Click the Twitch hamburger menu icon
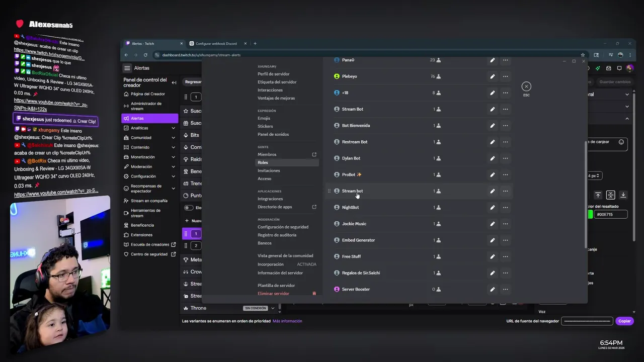 click(x=127, y=68)
